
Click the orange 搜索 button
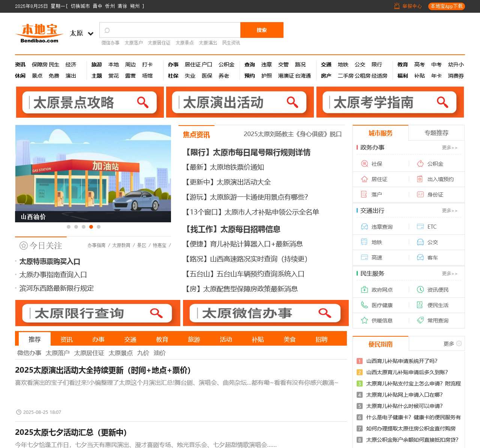262,30
